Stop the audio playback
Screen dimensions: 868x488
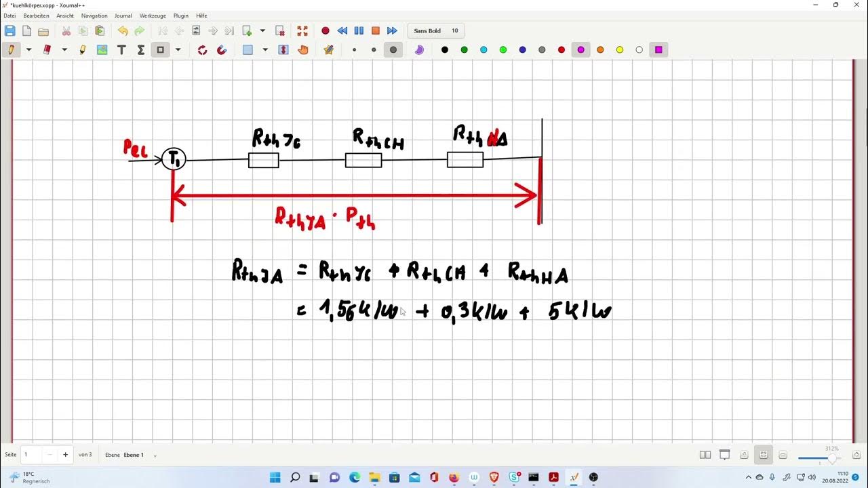(376, 30)
